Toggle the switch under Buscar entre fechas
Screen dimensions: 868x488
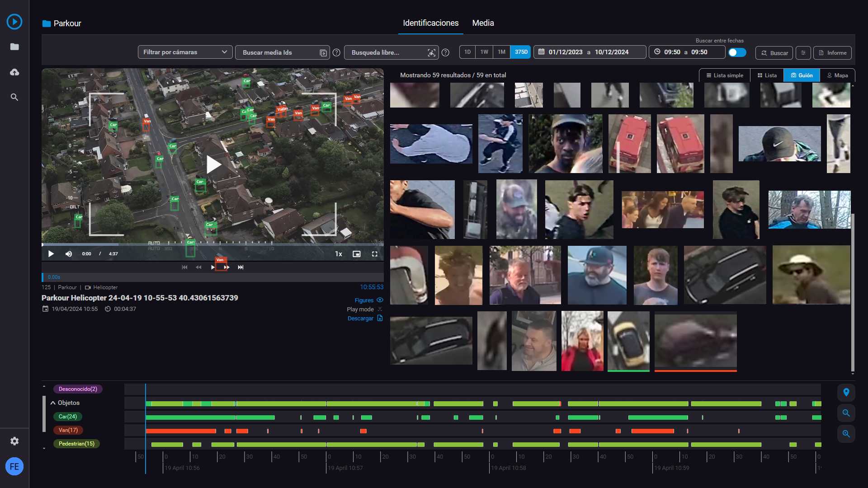tap(737, 52)
